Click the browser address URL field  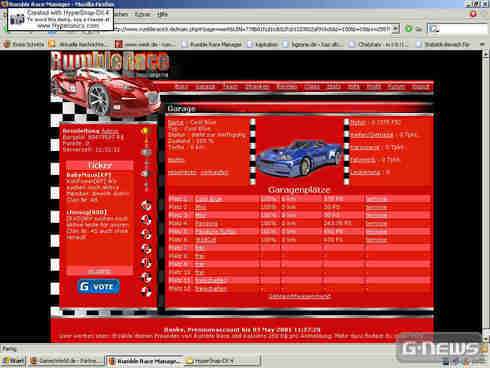252,29
